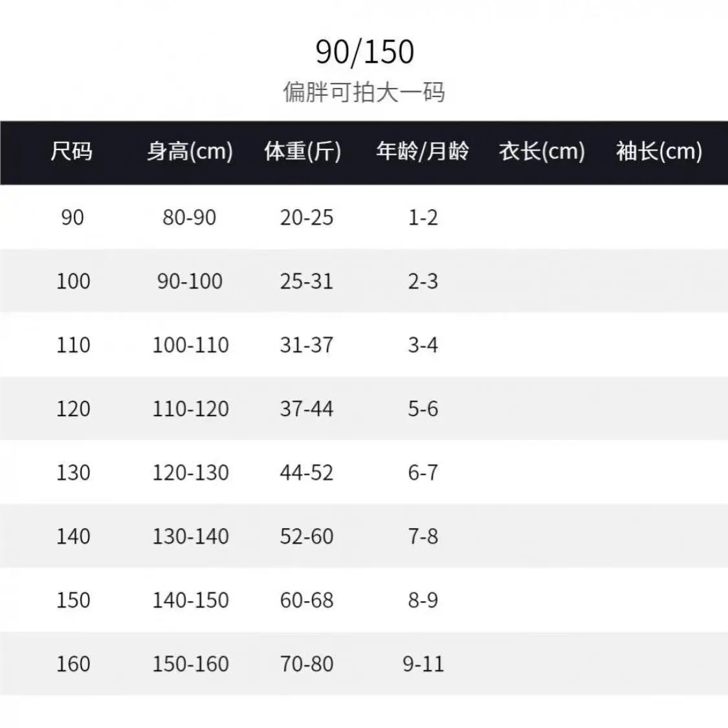Click the 体重(斤) column header
728x728 pixels.
(303, 151)
